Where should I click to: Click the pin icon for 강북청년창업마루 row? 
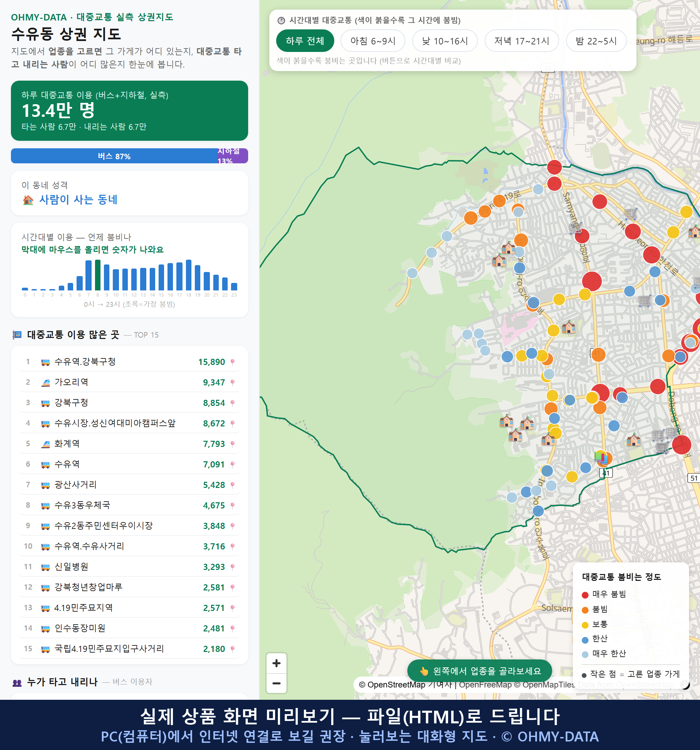(x=232, y=587)
